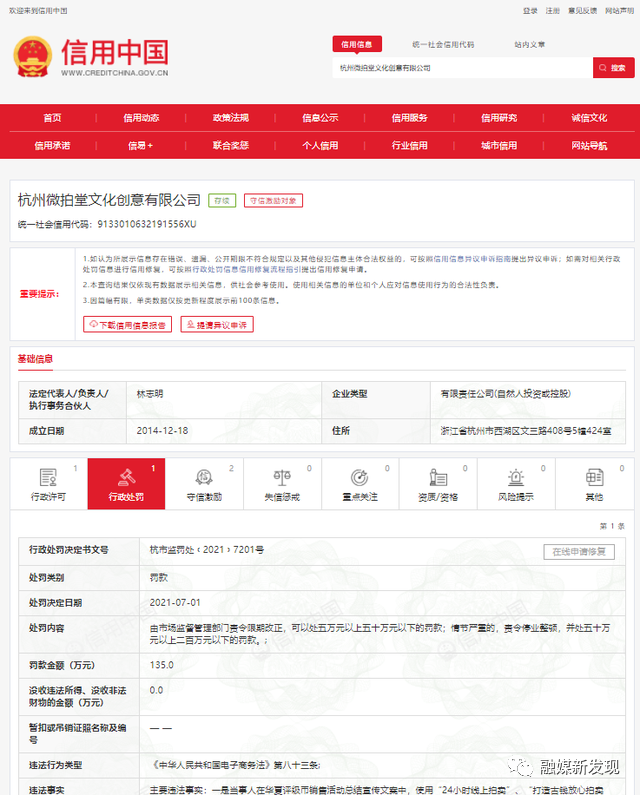Viewport: 640px width, 795px height.
Task: Select credit code 913301063219​1556XU text
Action: (x=147, y=224)
